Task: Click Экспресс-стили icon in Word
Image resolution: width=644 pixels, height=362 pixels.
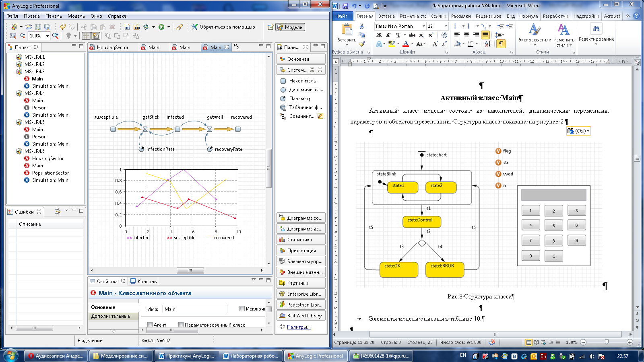Action: (535, 29)
